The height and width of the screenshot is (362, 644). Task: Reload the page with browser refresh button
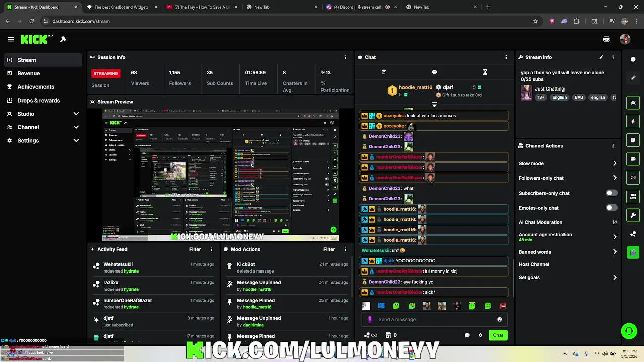pos(31,21)
